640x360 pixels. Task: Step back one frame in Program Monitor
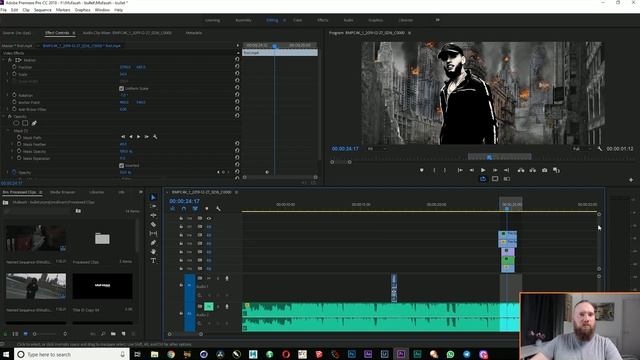click(x=471, y=170)
